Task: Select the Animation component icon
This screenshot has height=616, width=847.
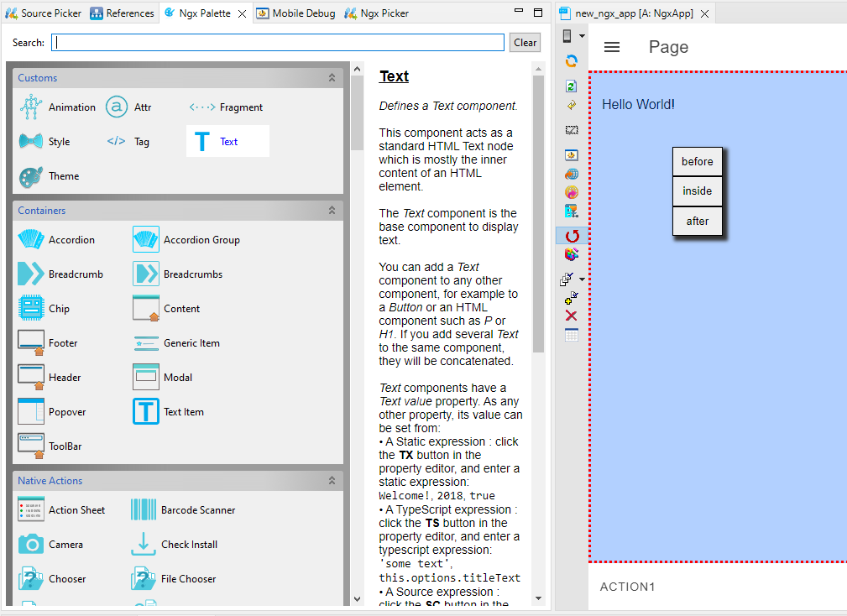Action: tap(31, 107)
